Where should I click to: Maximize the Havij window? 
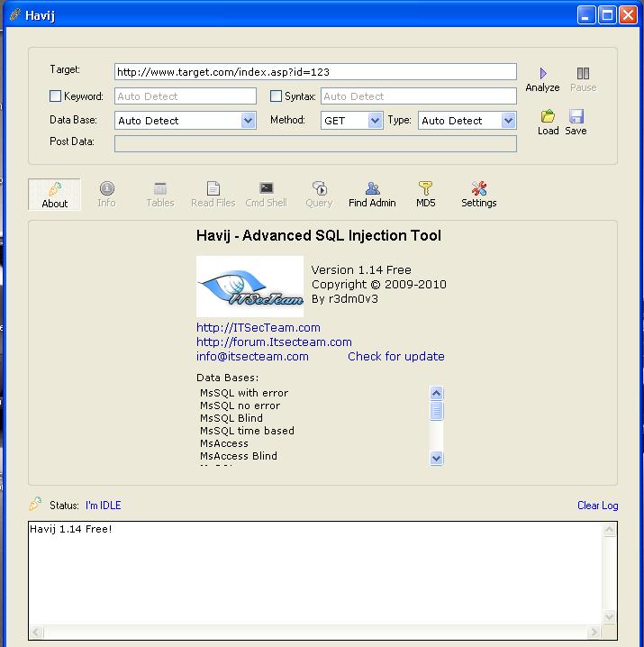coord(607,15)
